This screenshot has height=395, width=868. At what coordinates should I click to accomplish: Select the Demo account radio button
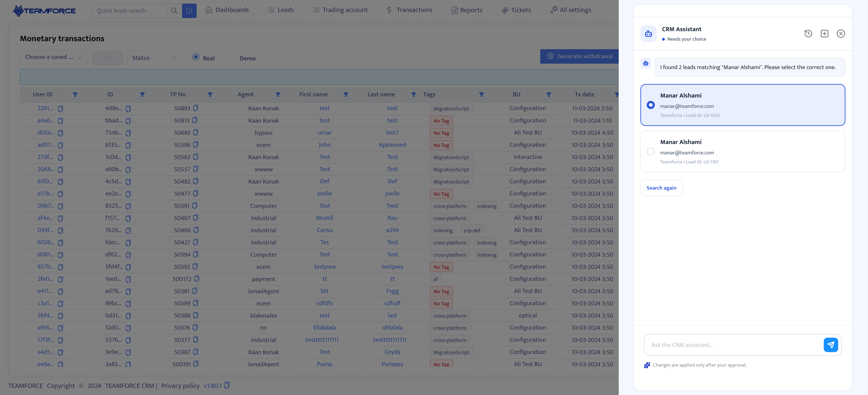232,57
